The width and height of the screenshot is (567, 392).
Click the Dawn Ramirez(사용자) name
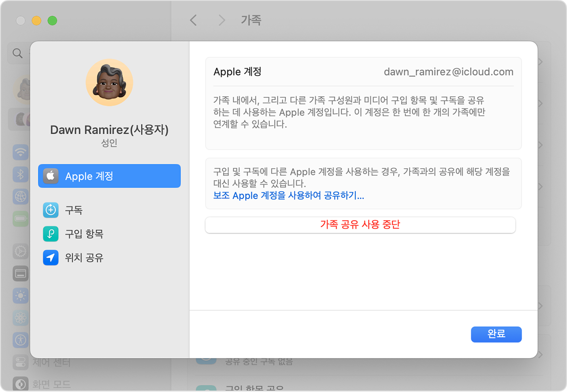click(x=109, y=130)
